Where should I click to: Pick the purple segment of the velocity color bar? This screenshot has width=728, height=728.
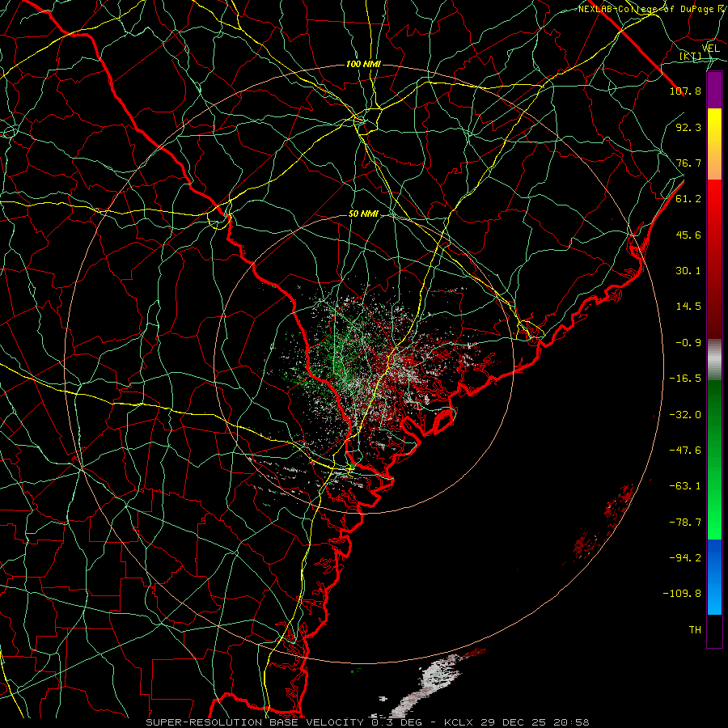(714, 90)
